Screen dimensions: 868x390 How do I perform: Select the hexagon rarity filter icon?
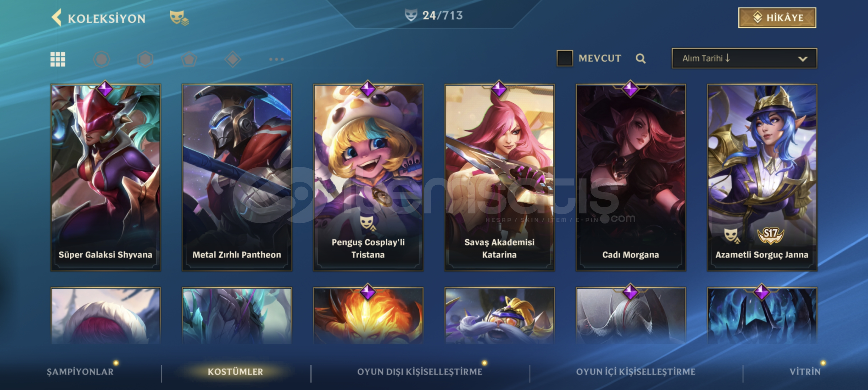click(x=145, y=59)
